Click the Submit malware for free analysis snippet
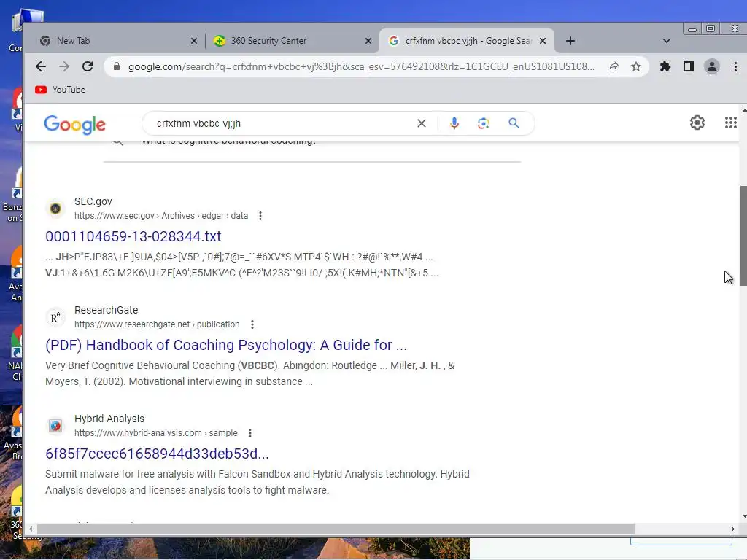This screenshot has width=747, height=560. (258, 482)
